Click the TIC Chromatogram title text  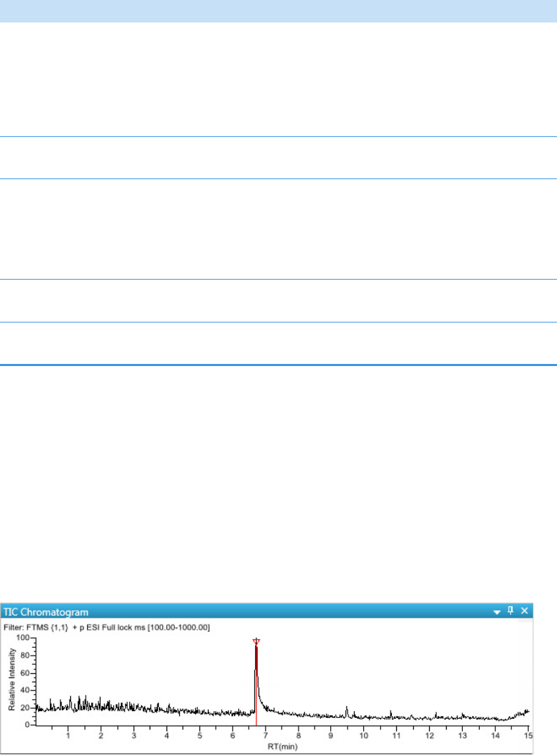point(46,612)
